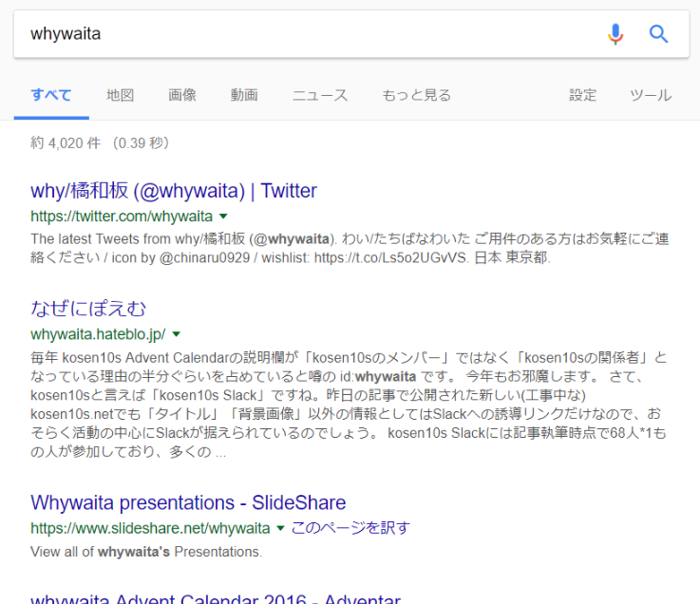Open the ニュース results tab
The width and height of the screenshot is (700, 604).
(320, 95)
